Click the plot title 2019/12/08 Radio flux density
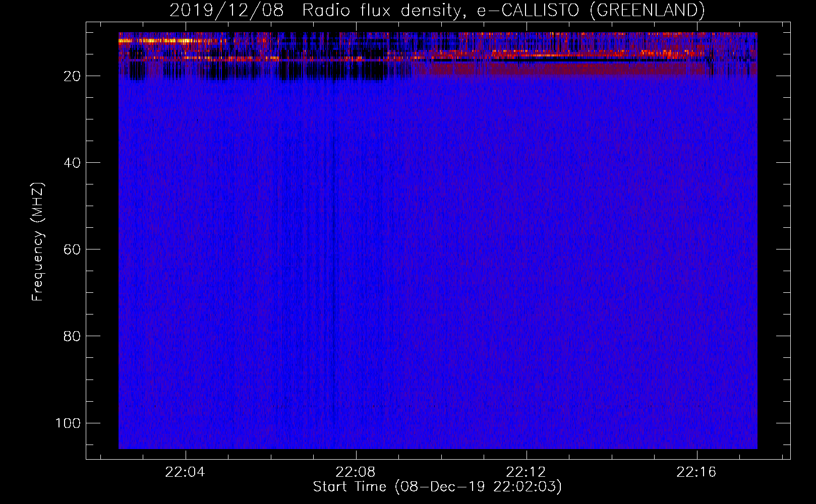Viewport: 816px width, 504px height. [437, 10]
